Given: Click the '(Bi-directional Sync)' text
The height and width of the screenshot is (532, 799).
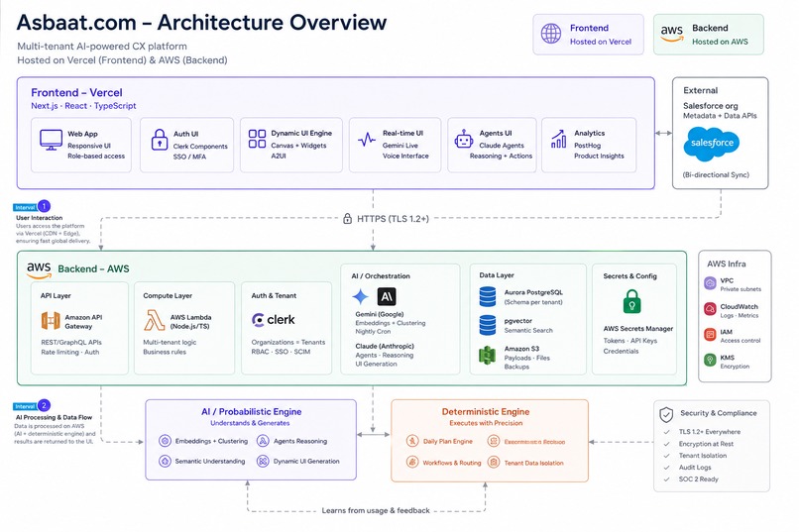Looking at the screenshot, I should click(716, 174).
